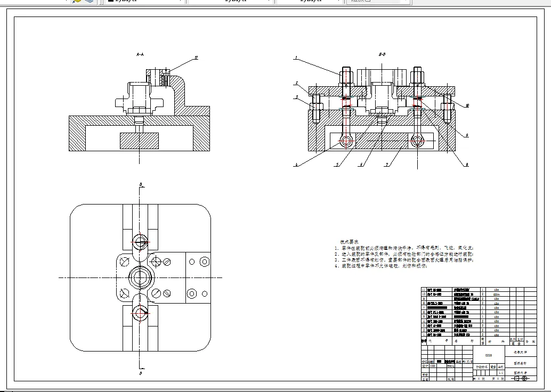Pick balloon number 6 below B-B view

(x=362, y=165)
